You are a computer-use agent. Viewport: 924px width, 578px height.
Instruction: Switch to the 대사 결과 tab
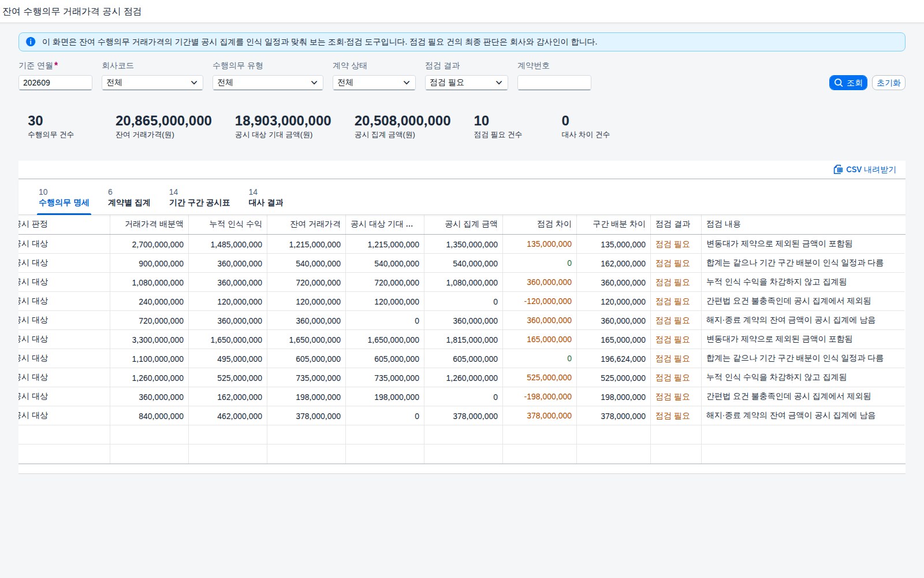coord(266,198)
